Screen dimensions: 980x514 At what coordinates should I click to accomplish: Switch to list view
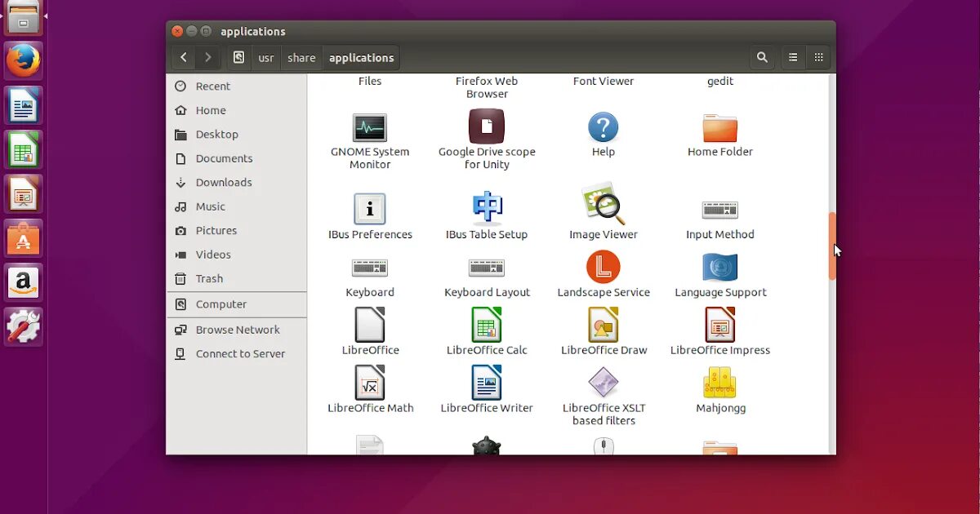point(792,57)
